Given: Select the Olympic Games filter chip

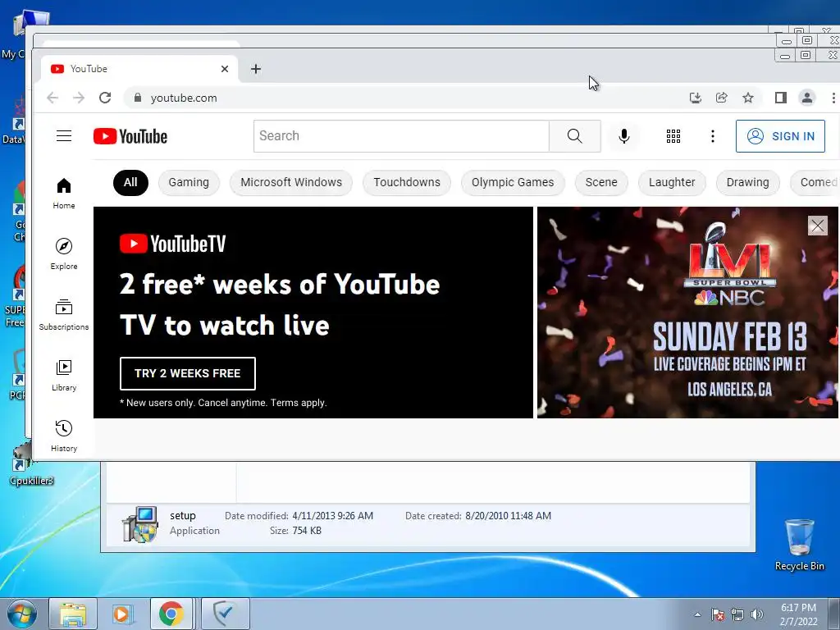Looking at the screenshot, I should click(x=513, y=183).
